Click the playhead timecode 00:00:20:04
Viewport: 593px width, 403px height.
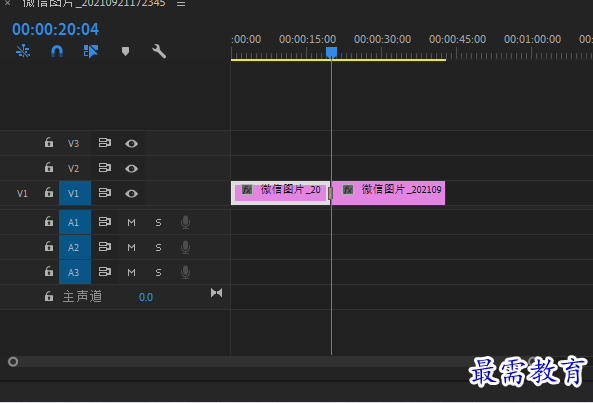click(55, 29)
